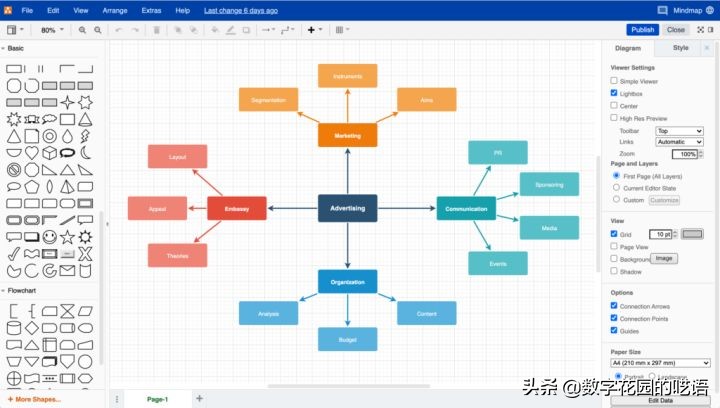Select Current Editor State radio button
The width and height of the screenshot is (720, 408).
click(x=617, y=188)
